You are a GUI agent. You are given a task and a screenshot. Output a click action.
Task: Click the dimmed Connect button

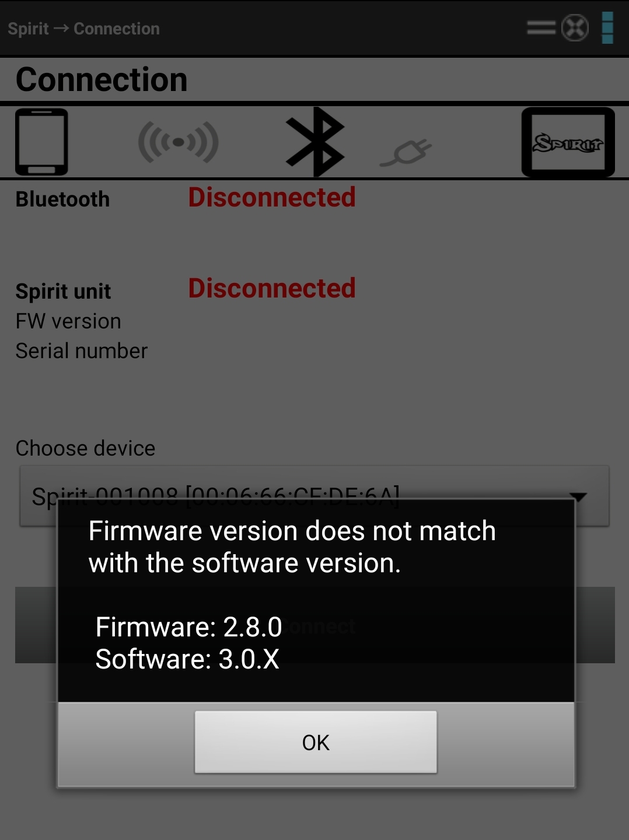[x=315, y=625]
